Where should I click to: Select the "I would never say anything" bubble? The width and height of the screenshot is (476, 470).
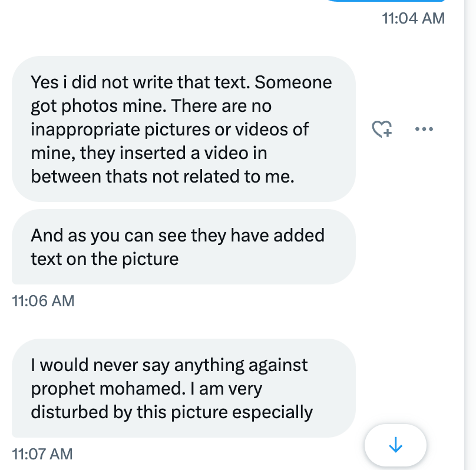(183, 388)
